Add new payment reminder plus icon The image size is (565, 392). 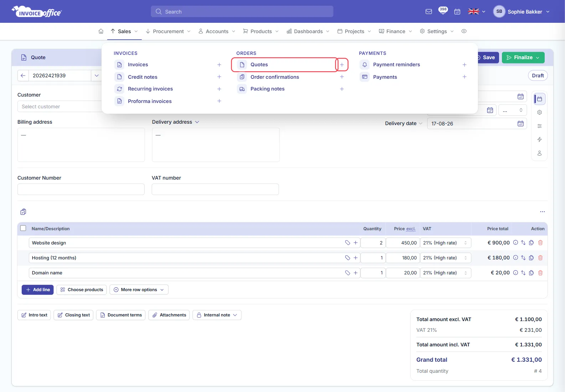point(464,65)
